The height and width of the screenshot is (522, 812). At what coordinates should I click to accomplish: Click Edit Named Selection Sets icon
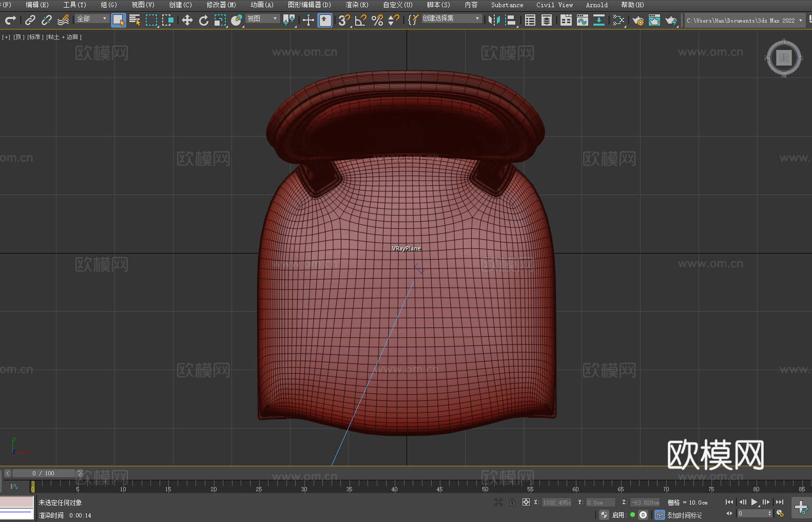tap(413, 20)
